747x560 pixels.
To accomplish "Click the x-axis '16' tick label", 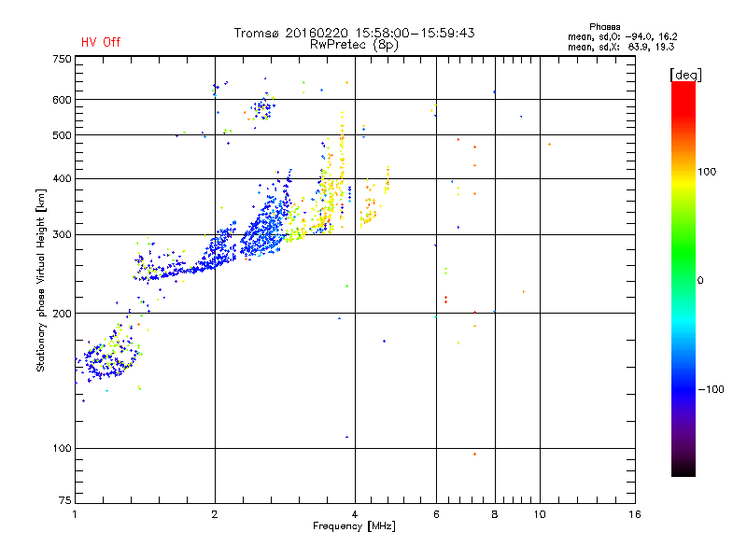I will 635,514.
